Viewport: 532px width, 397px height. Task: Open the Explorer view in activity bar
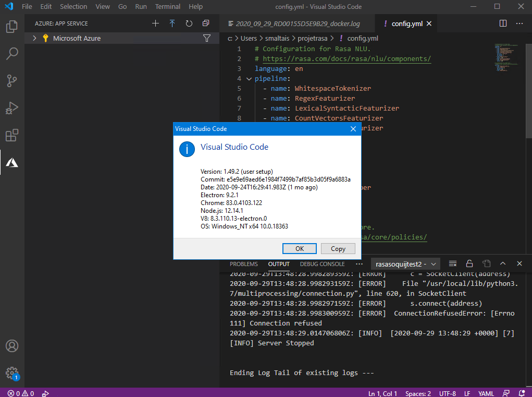click(x=12, y=27)
